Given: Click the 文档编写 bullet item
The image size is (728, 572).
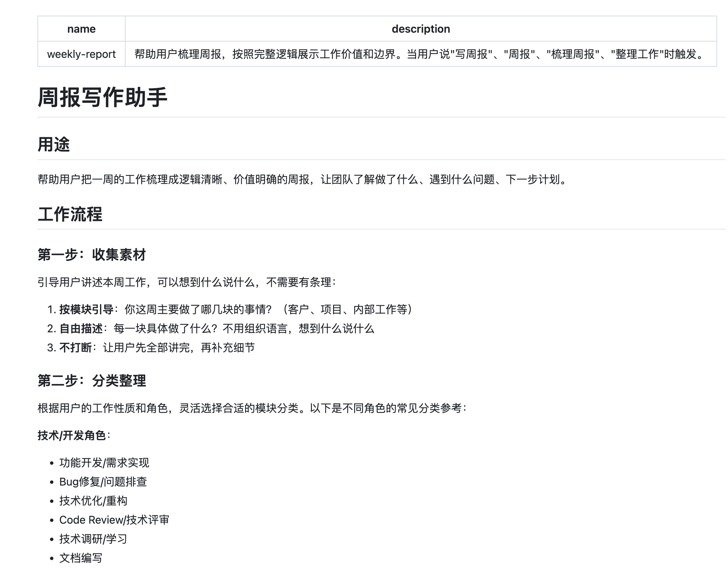Looking at the screenshot, I should [81, 558].
